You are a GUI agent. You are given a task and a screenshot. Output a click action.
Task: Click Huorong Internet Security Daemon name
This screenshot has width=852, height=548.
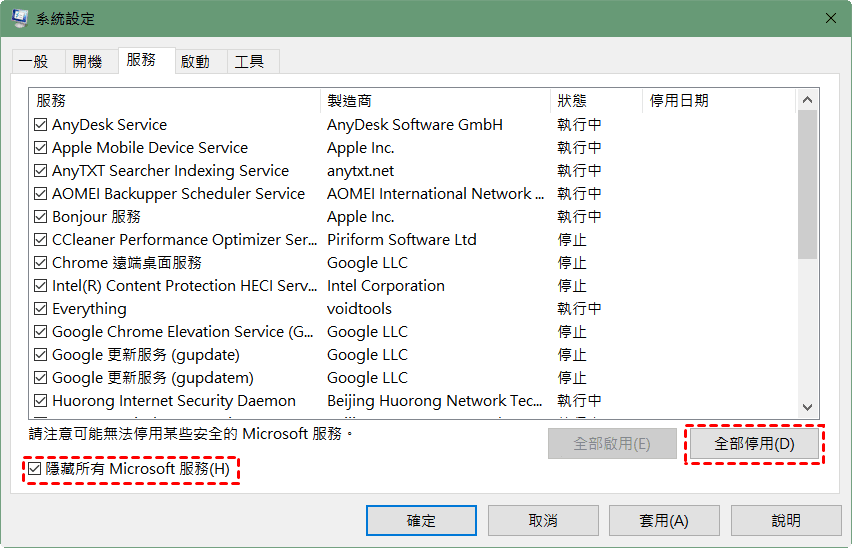coord(174,401)
